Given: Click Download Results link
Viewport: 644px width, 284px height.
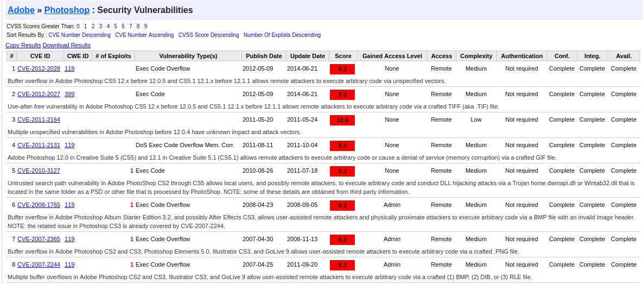Looking at the screenshot, I should [67, 45].
